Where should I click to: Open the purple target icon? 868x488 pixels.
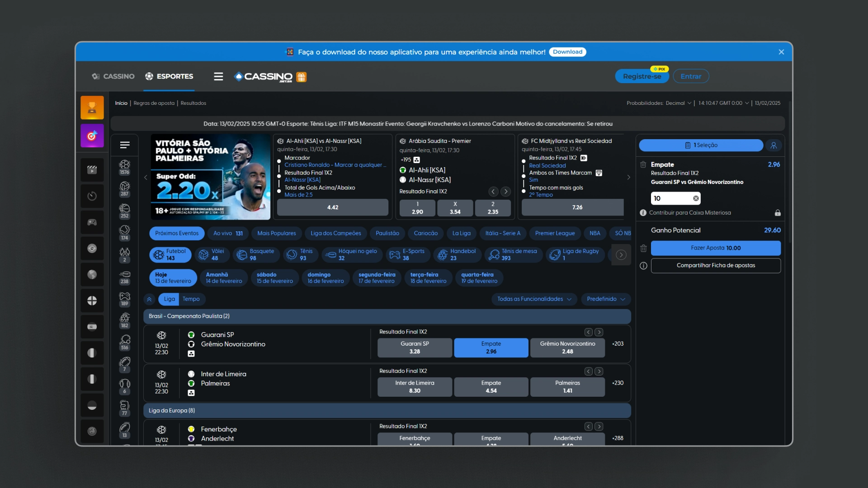pyautogui.click(x=92, y=136)
